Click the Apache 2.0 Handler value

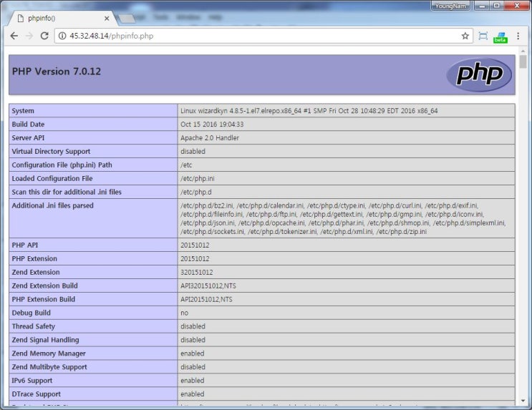click(209, 137)
